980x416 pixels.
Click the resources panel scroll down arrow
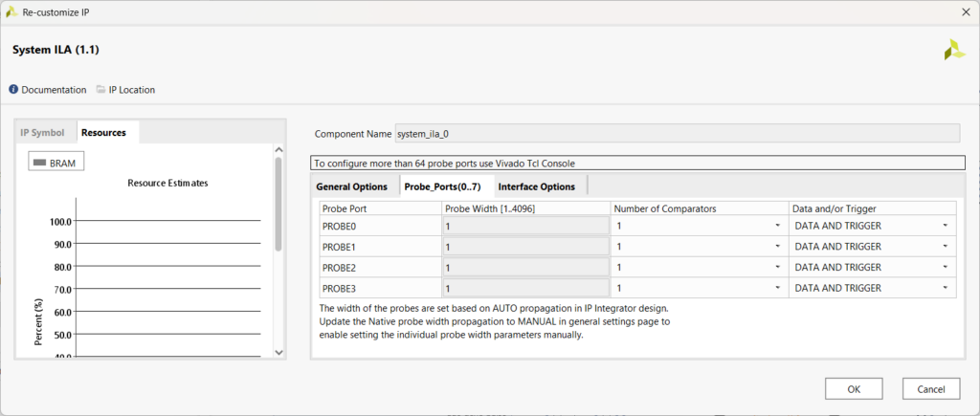pyautogui.click(x=279, y=352)
